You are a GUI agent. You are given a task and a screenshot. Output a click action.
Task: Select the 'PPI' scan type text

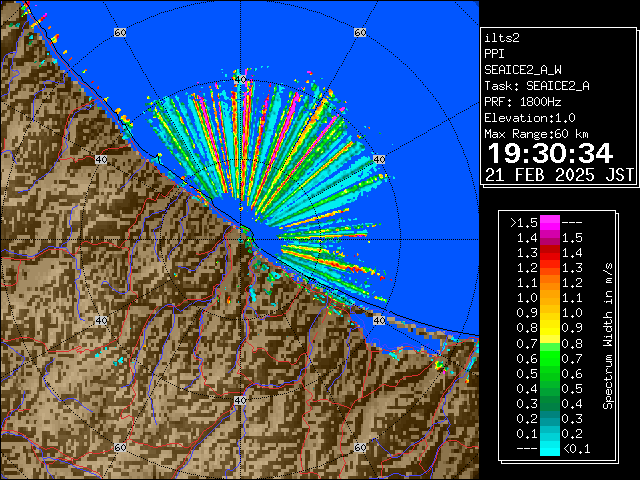[494, 54]
